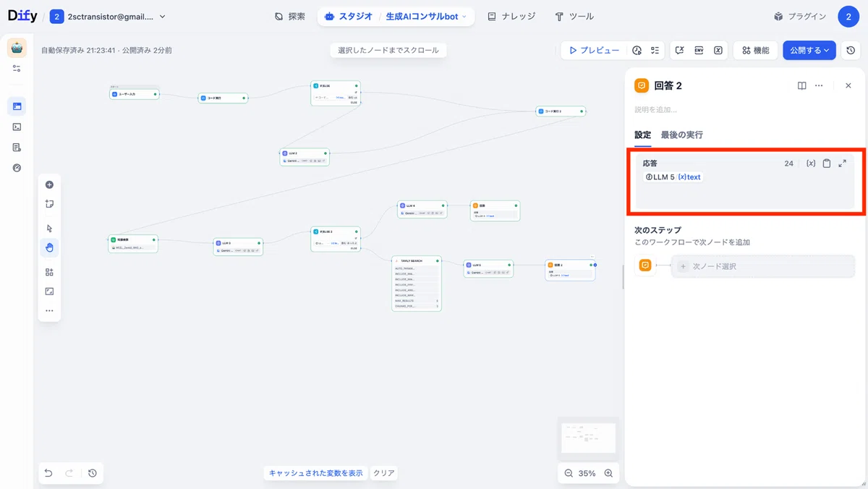Click キャッシュされた変数を表示 button

[316, 473]
